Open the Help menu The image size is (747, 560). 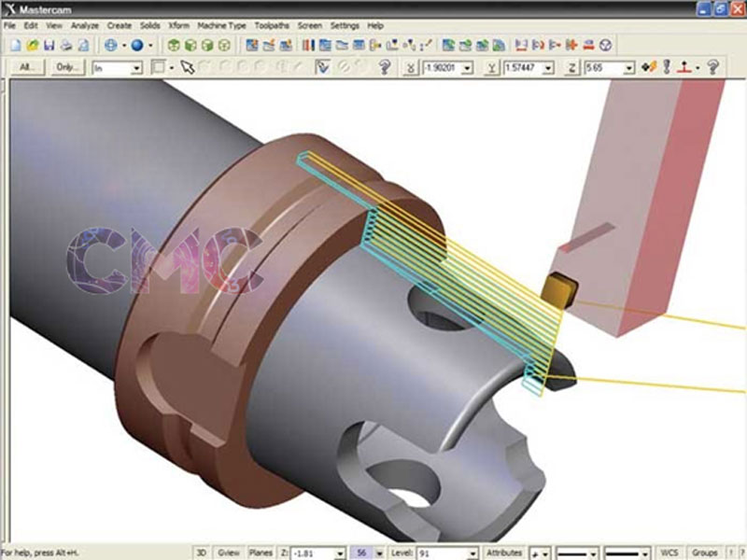[x=375, y=26]
